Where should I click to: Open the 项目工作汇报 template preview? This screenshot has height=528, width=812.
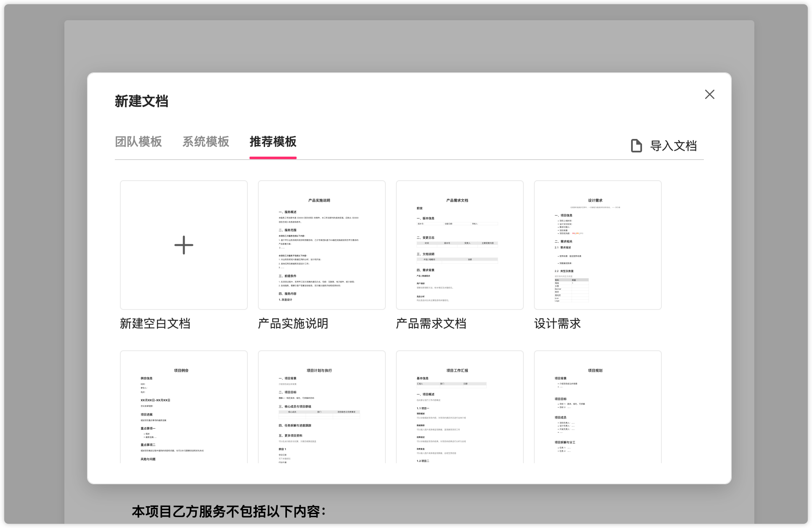tap(459, 407)
